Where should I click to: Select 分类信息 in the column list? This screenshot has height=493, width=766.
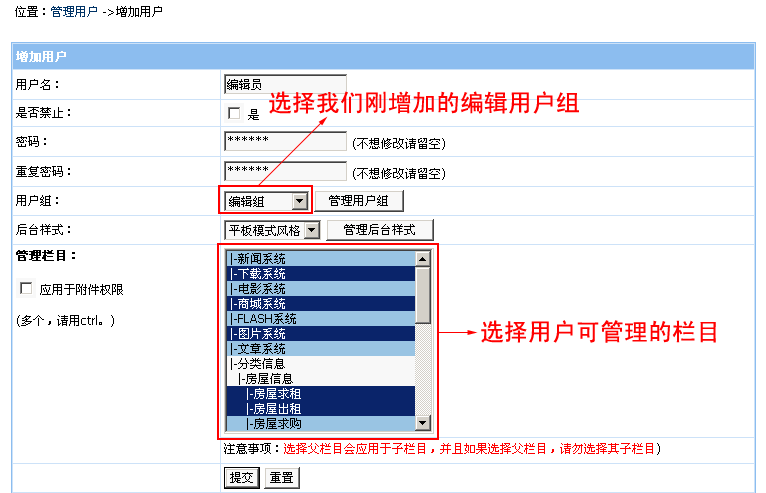pos(318,363)
